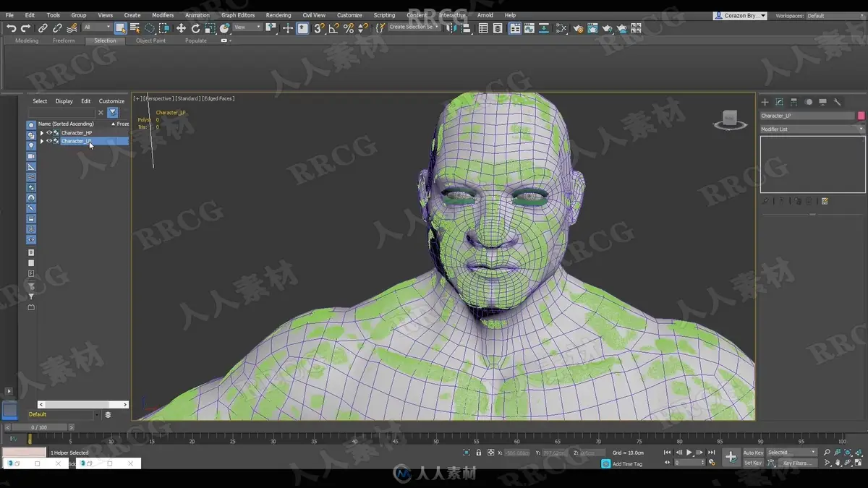Open the Material Editor icon
This screenshot has height=488, width=868.
562,28
